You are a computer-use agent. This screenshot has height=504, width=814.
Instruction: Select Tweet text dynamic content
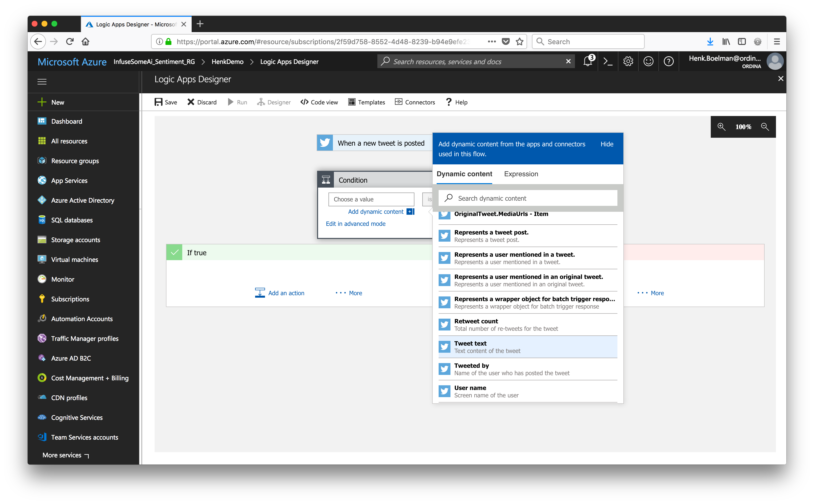(528, 347)
